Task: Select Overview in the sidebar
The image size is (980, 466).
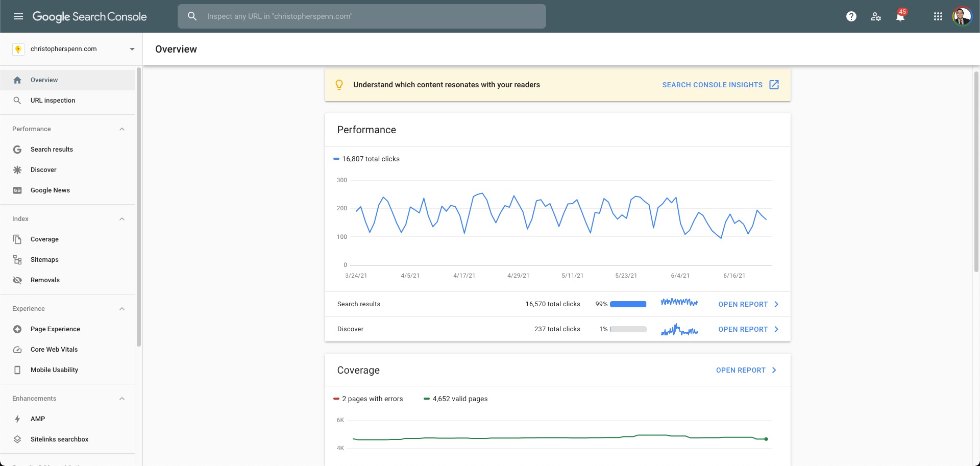Action: point(67,80)
